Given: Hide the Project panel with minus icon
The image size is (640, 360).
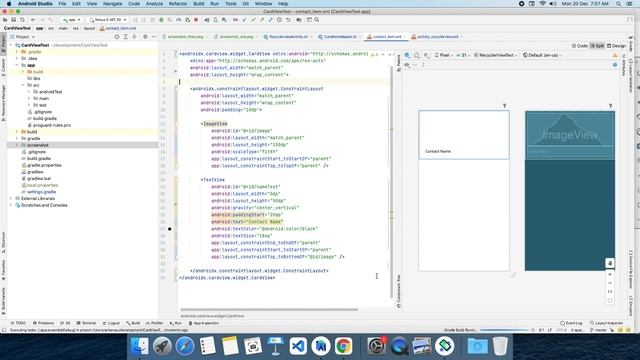Looking at the screenshot, I should pyautogui.click(x=154, y=37).
